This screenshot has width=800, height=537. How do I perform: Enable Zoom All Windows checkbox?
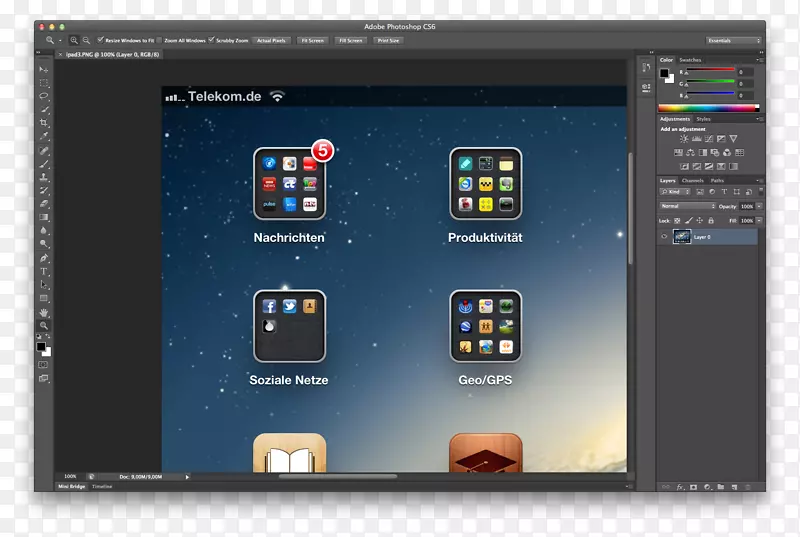pyautogui.click(x=158, y=41)
